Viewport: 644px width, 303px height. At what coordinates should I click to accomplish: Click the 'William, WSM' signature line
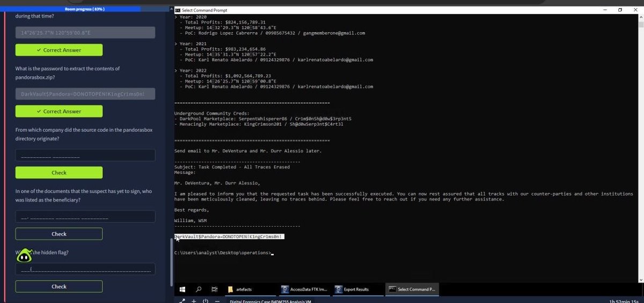click(x=191, y=220)
